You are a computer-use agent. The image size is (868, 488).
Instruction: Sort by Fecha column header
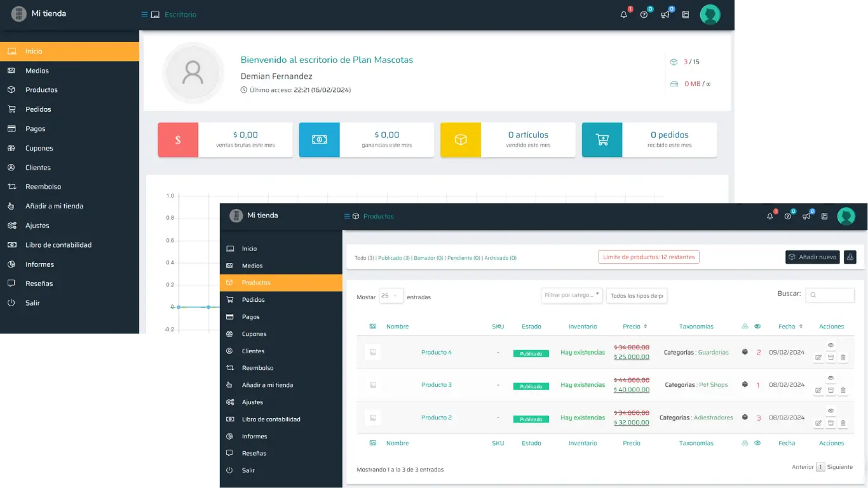(x=790, y=327)
